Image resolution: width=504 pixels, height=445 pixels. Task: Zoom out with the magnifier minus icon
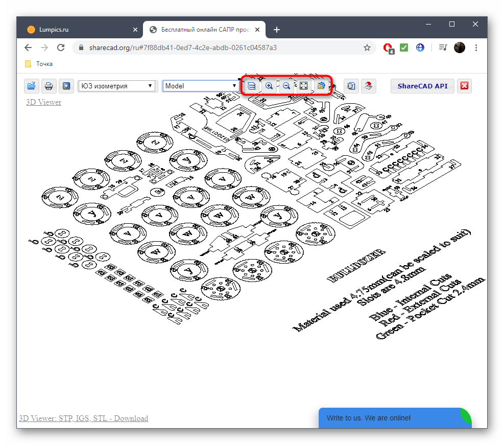click(286, 86)
